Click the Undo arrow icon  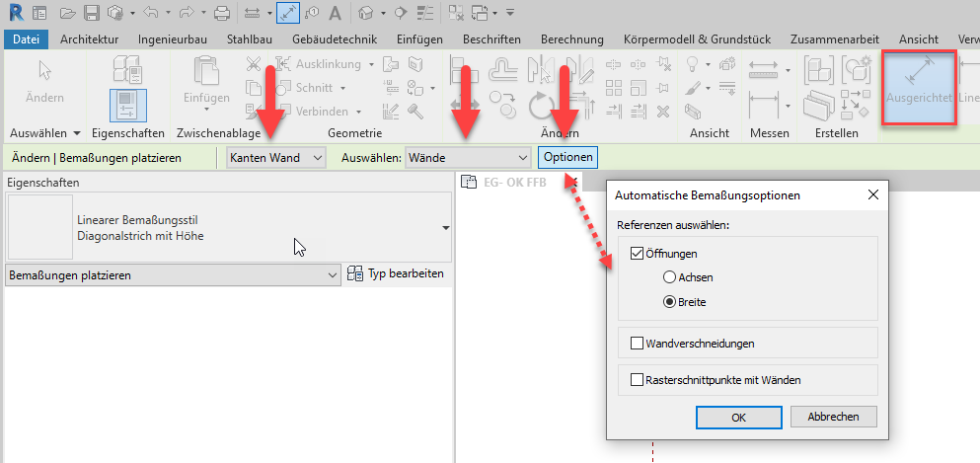pos(150,13)
